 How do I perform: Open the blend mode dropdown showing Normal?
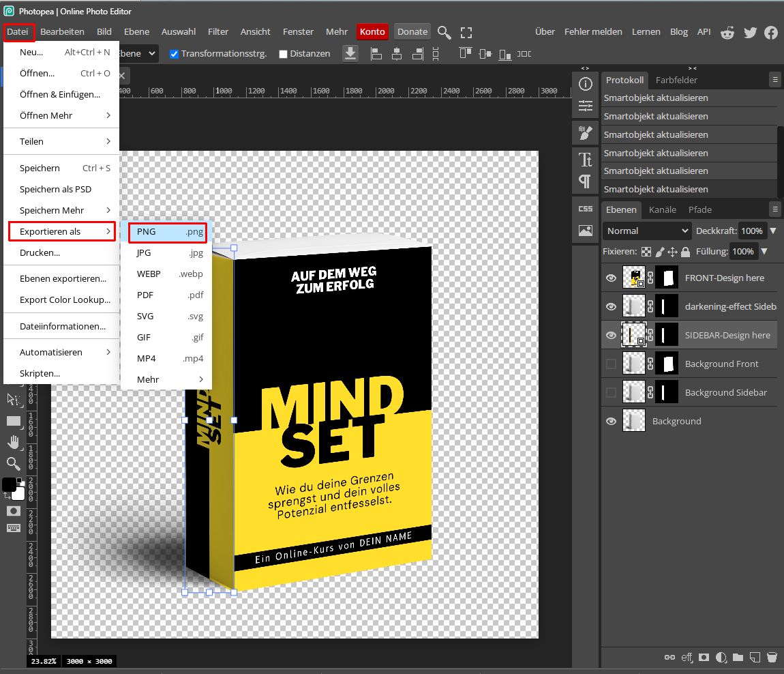pyautogui.click(x=646, y=231)
